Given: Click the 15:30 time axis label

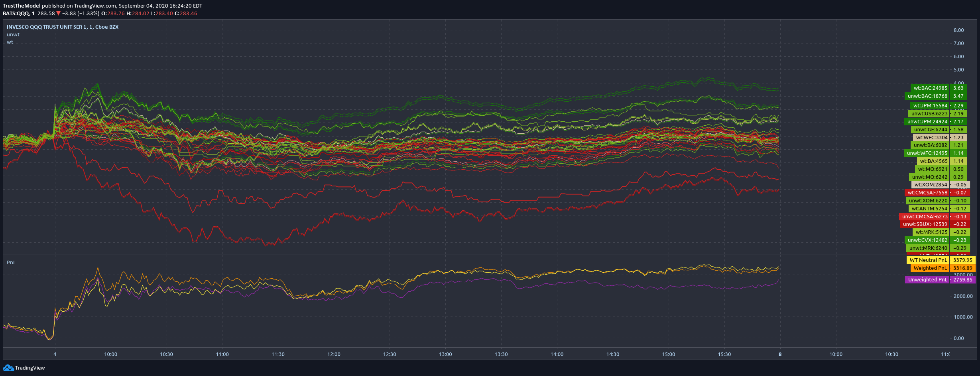Looking at the screenshot, I should 724,354.
